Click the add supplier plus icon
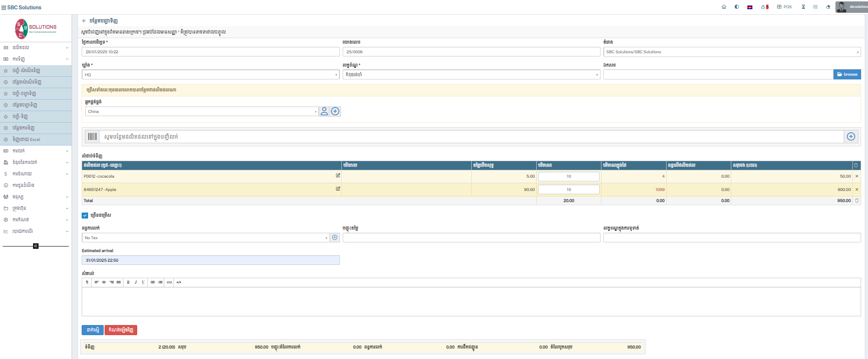This screenshot has height=359, width=868. tap(335, 112)
